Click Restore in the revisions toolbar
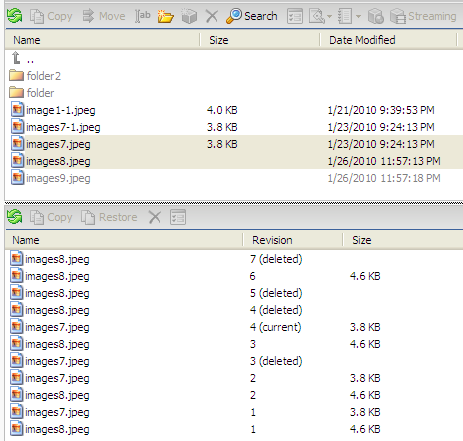This screenshot has height=441, width=463. (x=109, y=217)
